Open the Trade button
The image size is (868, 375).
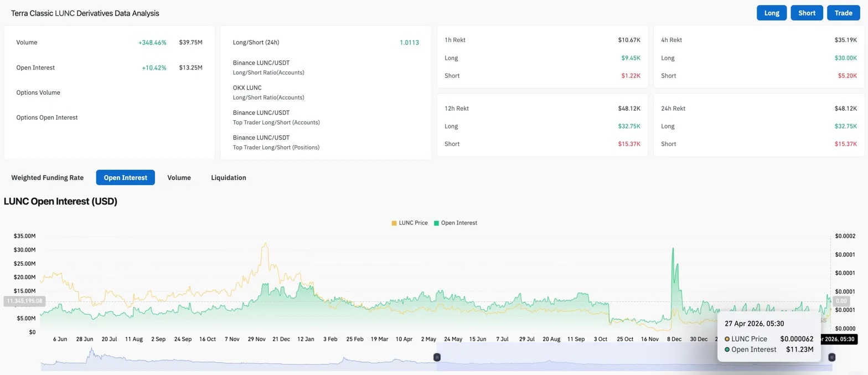point(843,13)
